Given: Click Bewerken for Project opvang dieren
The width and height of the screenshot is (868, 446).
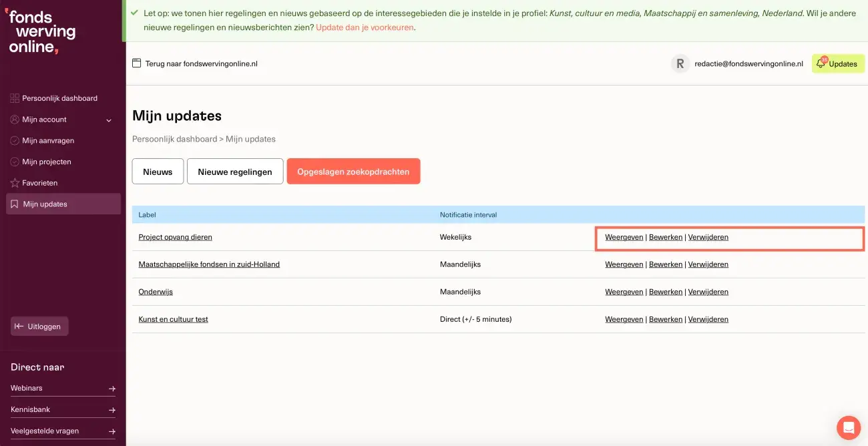Looking at the screenshot, I should point(666,237).
